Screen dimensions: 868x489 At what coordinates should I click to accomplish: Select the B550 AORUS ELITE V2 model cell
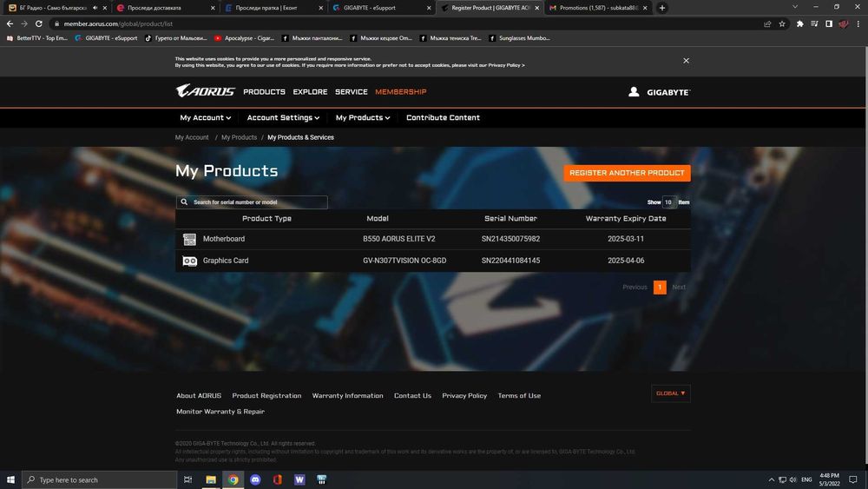click(399, 239)
